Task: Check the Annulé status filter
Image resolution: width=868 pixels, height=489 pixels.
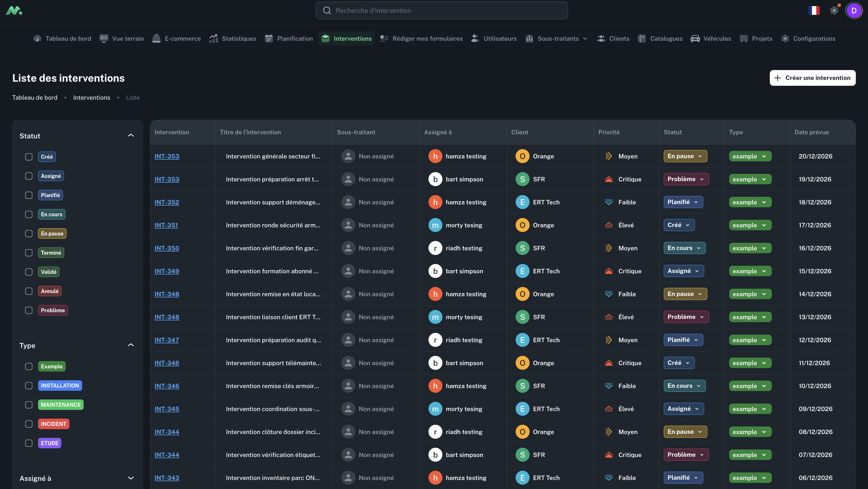Action: point(29,291)
